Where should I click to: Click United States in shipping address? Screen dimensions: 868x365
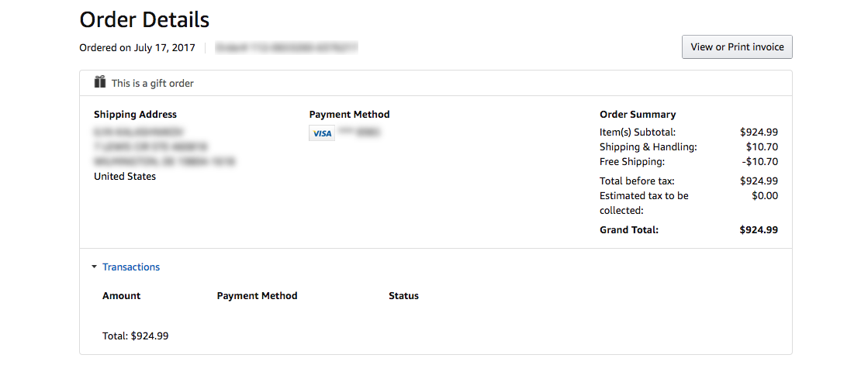click(125, 177)
